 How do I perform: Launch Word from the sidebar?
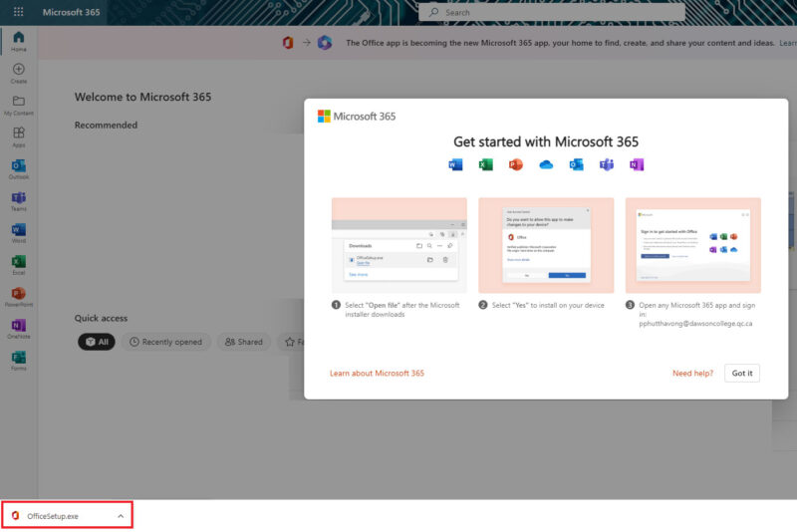[x=18, y=233]
